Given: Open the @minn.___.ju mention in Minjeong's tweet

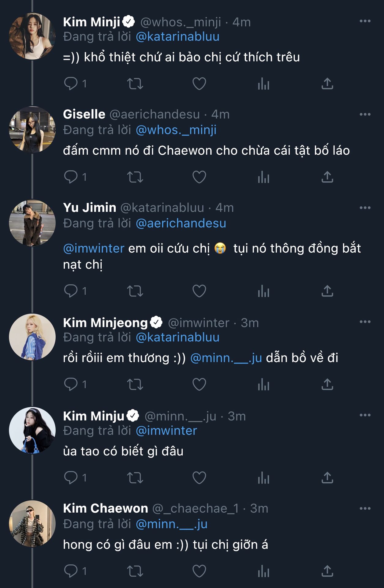Looking at the screenshot, I should pyautogui.click(x=226, y=358).
